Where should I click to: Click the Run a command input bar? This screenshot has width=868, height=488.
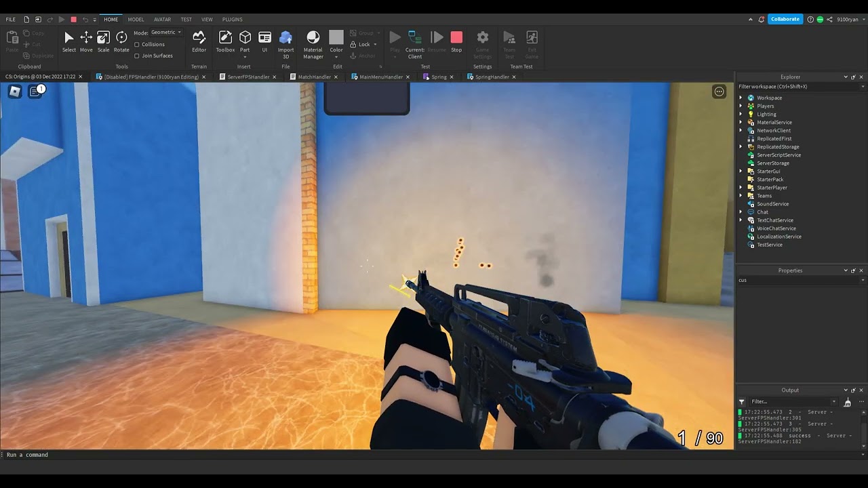[68, 454]
